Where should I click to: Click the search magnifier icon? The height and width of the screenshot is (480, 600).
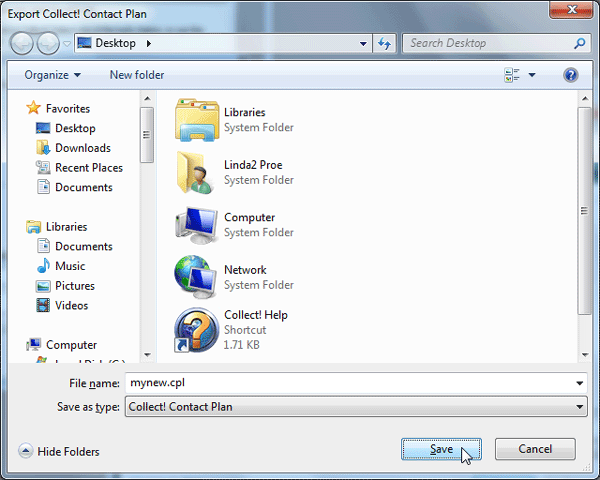[x=580, y=43]
